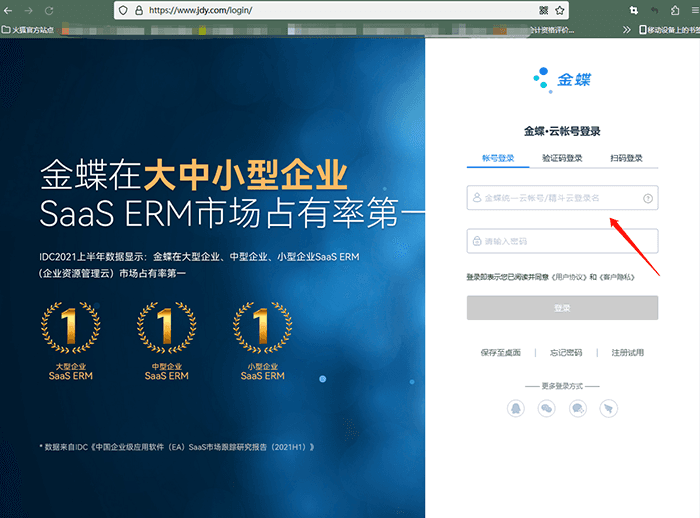Bookmark this page with the star icon
The image size is (700, 518).
click(x=560, y=10)
